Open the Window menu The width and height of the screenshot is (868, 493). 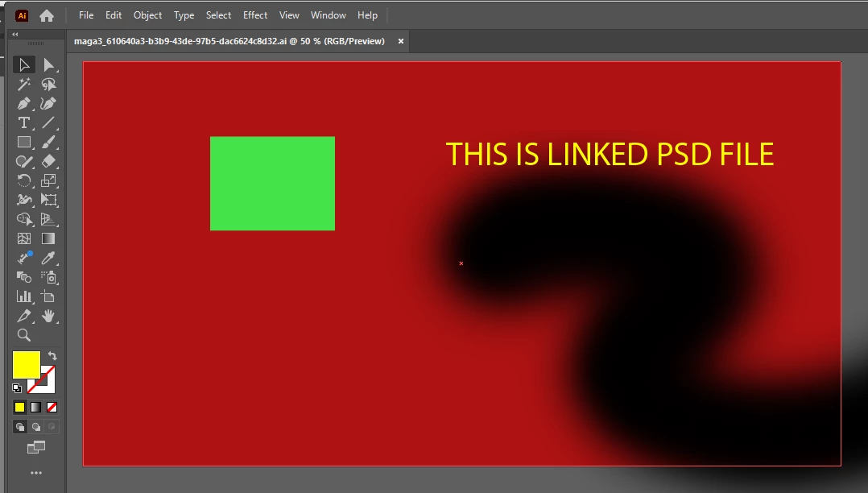(329, 15)
